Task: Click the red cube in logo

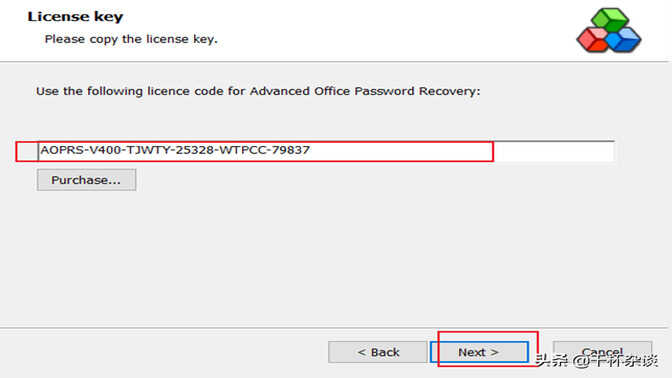Action: (593, 40)
